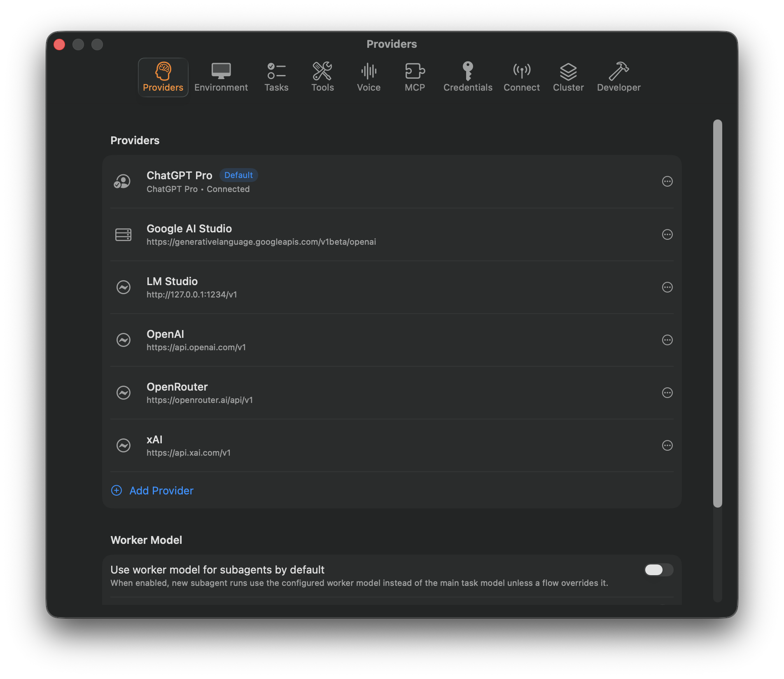Image resolution: width=784 pixels, height=679 pixels.
Task: Switch to the Connect settings tab
Action: coord(521,77)
